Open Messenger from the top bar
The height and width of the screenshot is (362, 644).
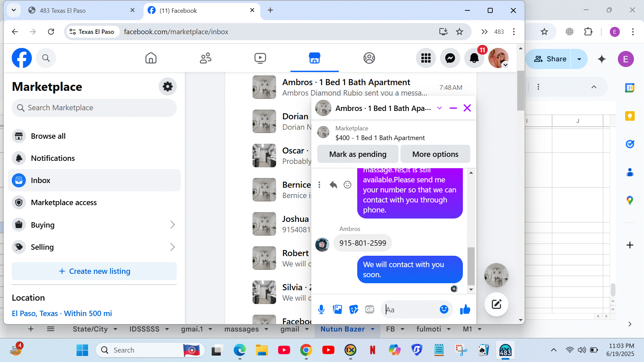(x=450, y=58)
